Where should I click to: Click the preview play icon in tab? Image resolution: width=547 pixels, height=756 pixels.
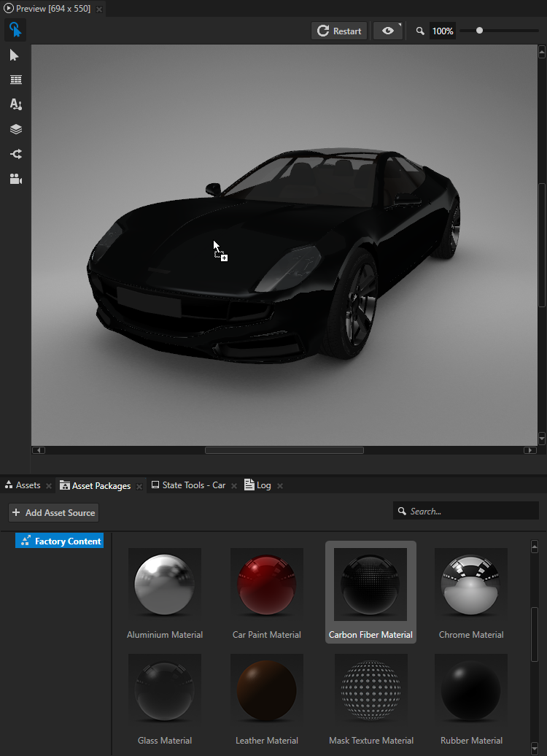(8, 9)
